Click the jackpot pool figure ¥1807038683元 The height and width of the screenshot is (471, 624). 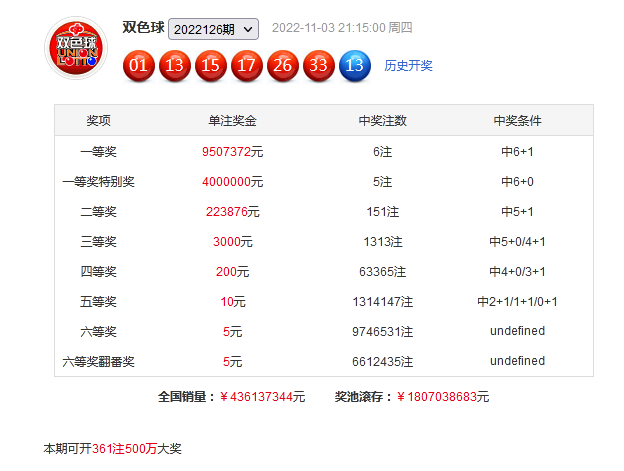tap(443, 397)
